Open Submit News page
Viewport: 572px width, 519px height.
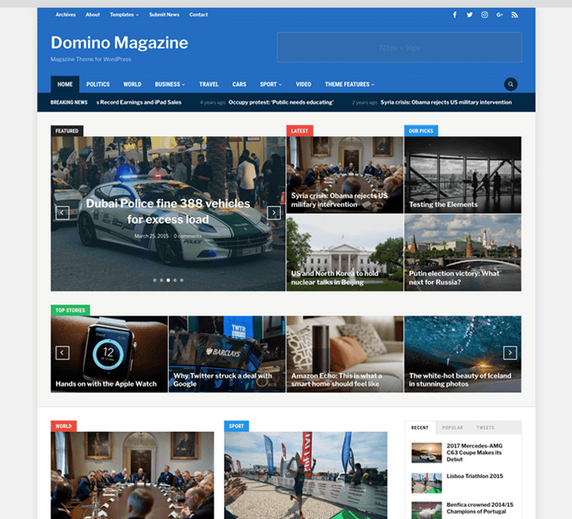click(x=164, y=15)
